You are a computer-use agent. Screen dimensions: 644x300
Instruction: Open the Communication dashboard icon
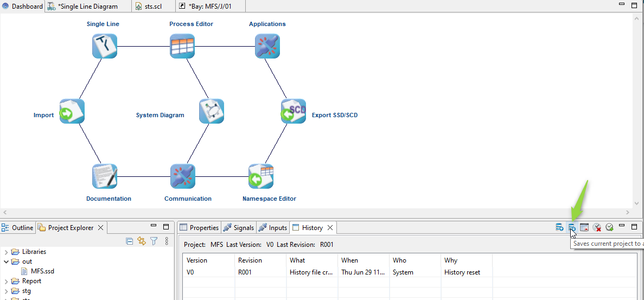182,176
